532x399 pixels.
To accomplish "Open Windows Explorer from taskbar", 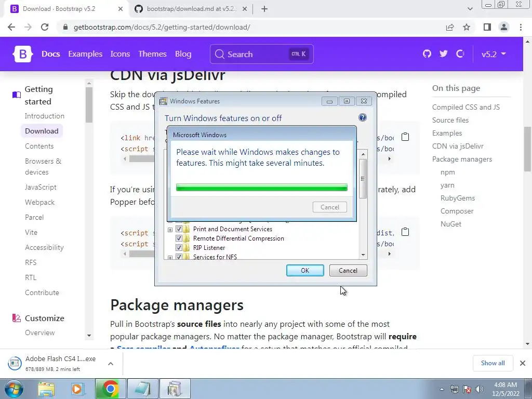I will coord(46,389).
